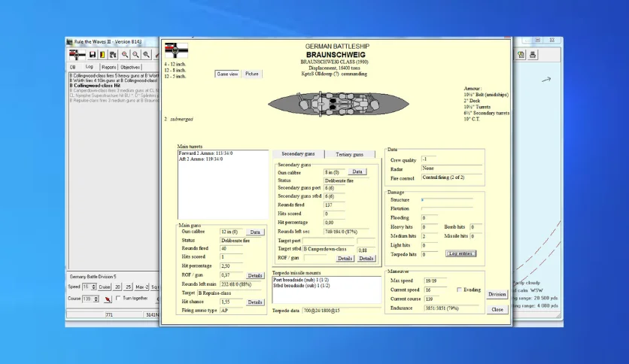Click the 'Germany Battle Division 5' label
This screenshot has height=364, width=629.
[x=93, y=277]
